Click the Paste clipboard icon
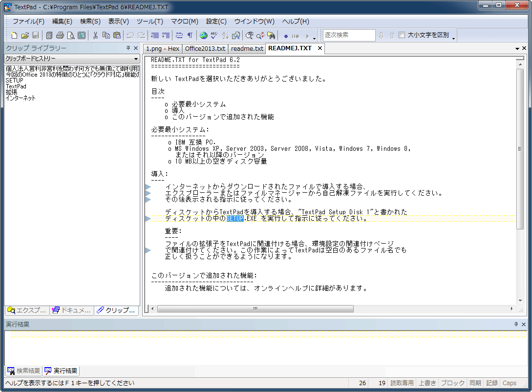 point(117,35)
